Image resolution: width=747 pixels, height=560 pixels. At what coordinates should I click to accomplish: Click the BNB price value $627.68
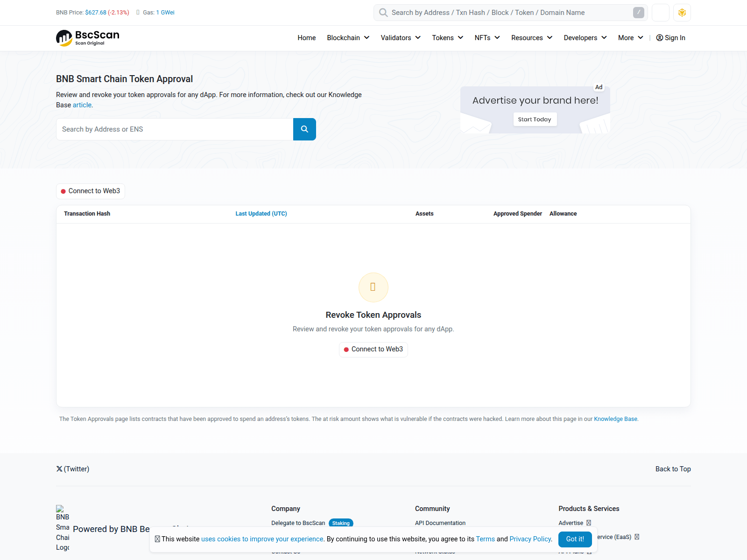[x=96, y=13]
